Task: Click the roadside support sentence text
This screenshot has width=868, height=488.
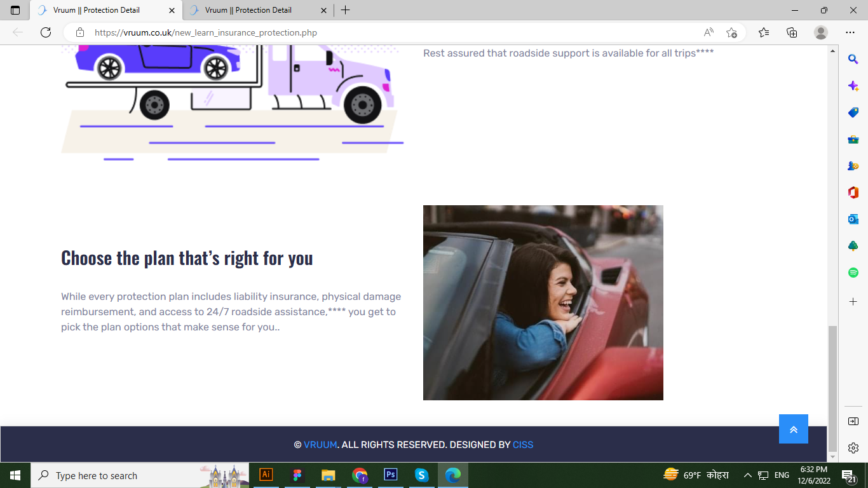Action: (569, 53)
